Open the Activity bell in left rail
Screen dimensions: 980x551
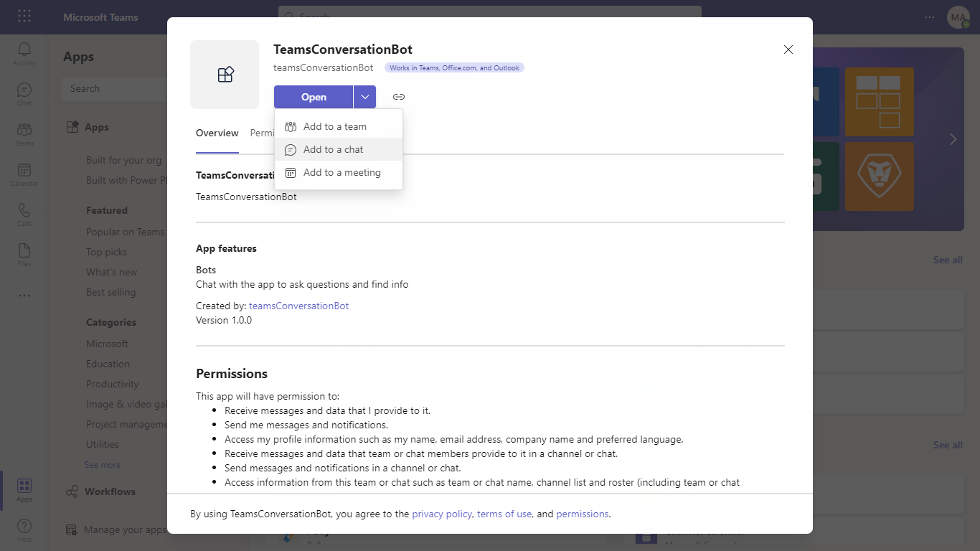click(24, 54)
